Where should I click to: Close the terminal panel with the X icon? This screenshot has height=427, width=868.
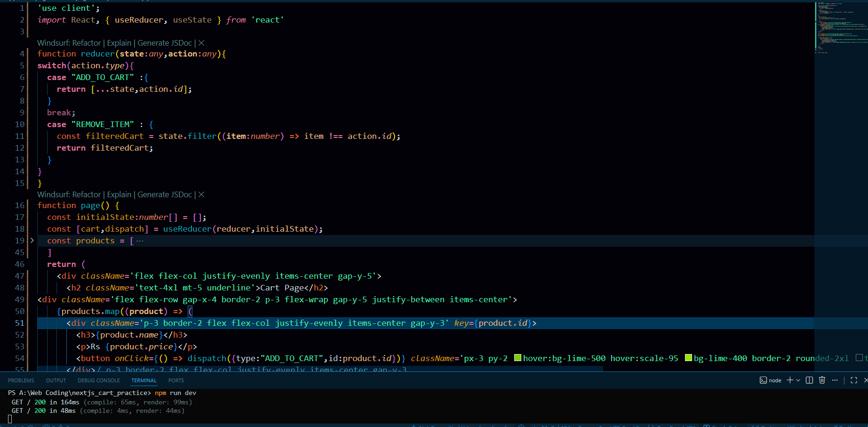pyautogui.click(x=866, y=380)
